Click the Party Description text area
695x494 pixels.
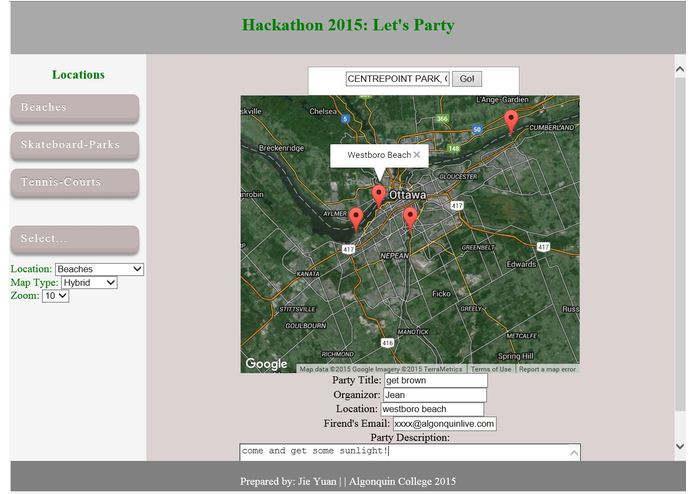(410, 452)
